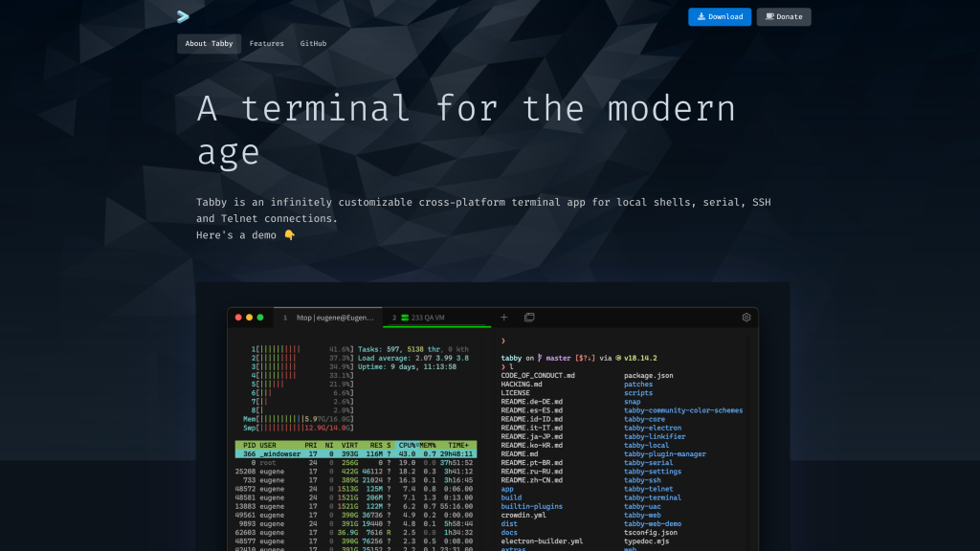
Task: Add a new terminal tab with plus icon
Action: coord(503,318)
